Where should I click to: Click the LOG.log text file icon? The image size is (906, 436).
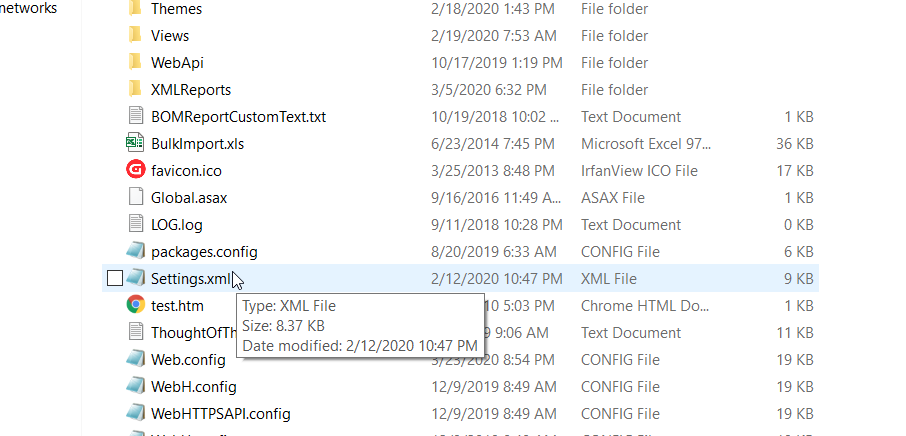pyautogui.click(x=135, y=225)
